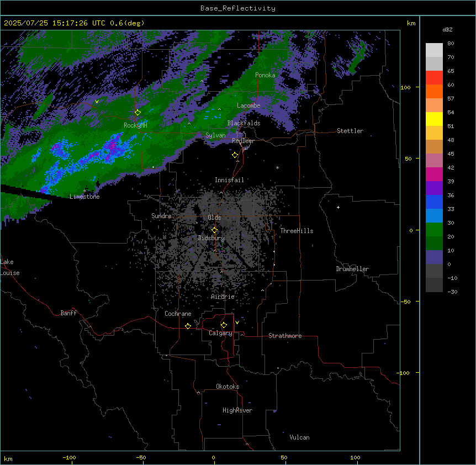
Task: Click the RedDeer city label
Action: click(x=243, y=141)
